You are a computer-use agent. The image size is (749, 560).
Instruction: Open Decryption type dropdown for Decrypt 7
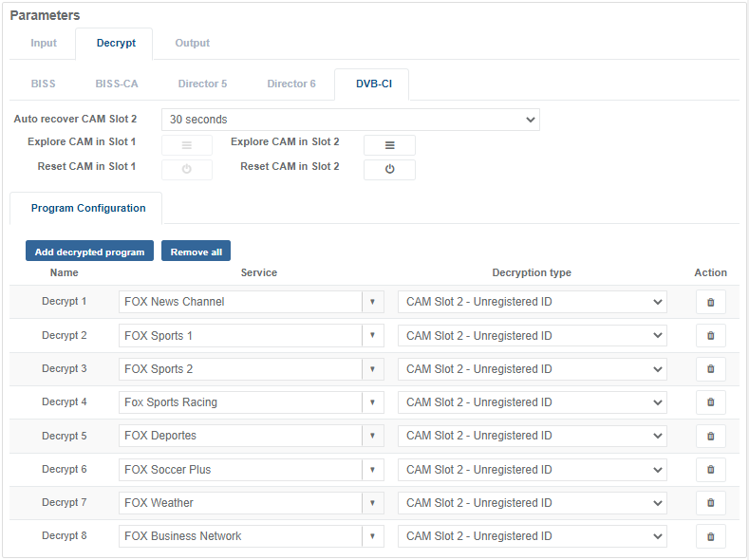coord(532,503)
